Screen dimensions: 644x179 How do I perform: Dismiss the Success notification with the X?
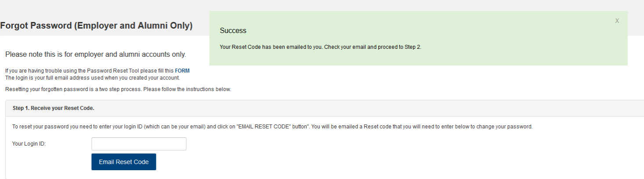click(x=617, y=21)
